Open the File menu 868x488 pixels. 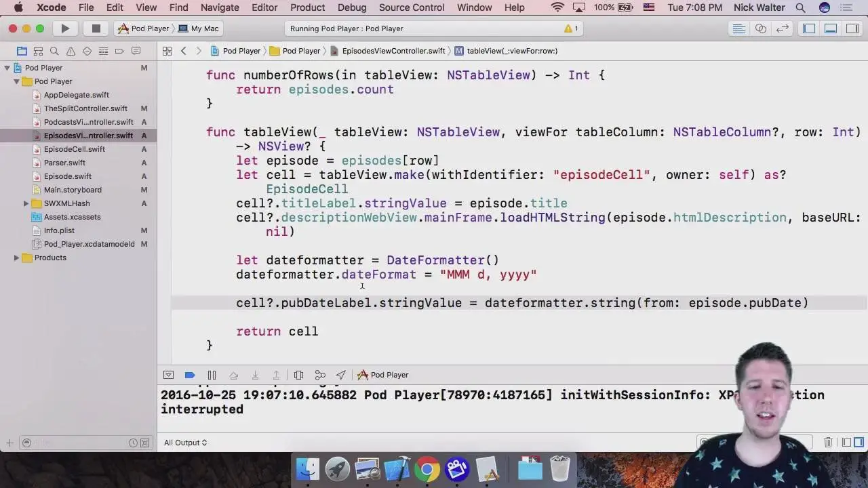(86, 7)
